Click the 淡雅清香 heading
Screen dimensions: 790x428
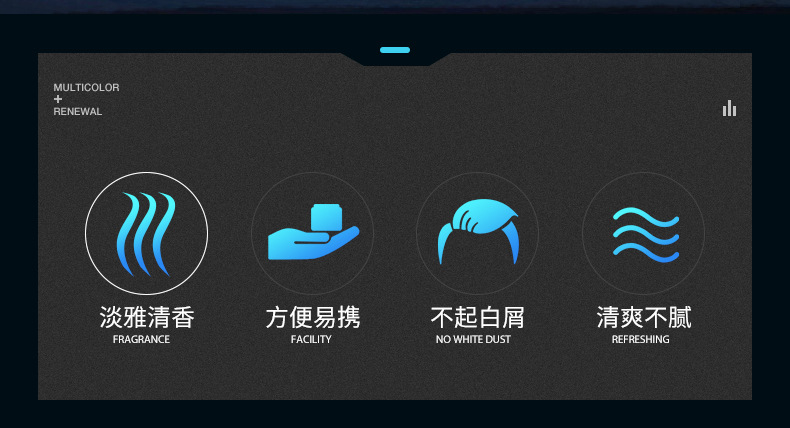click(x=147, y=318)
